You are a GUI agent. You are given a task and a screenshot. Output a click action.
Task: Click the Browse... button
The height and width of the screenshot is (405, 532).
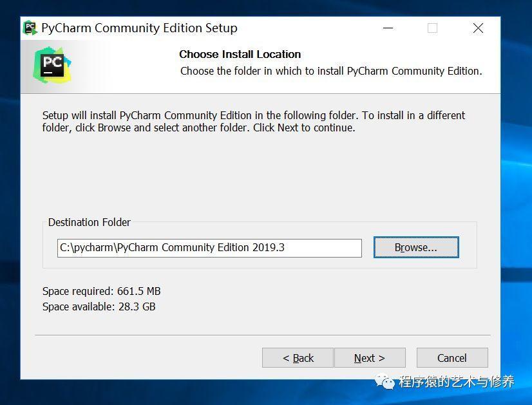[x=416, y=247]
